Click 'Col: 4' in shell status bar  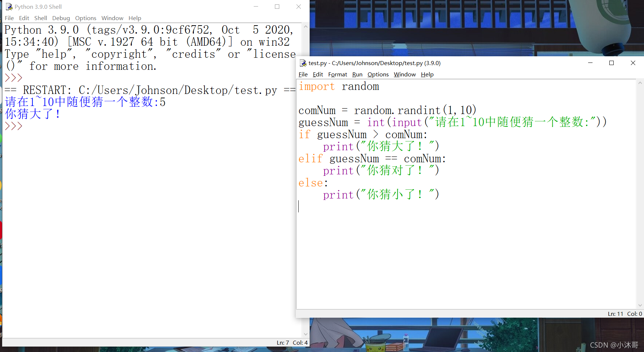pos(300,342)
